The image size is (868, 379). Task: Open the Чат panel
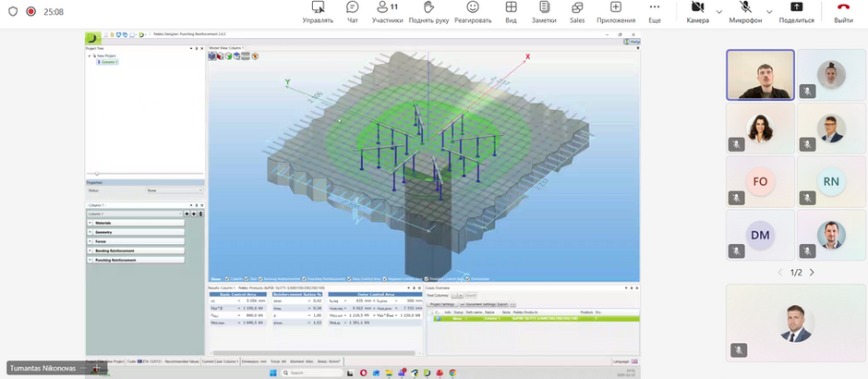pos(352,12)
